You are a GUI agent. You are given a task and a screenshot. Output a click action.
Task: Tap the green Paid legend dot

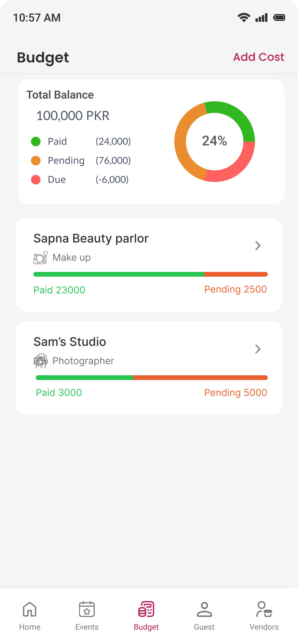(x=36, y=142)
